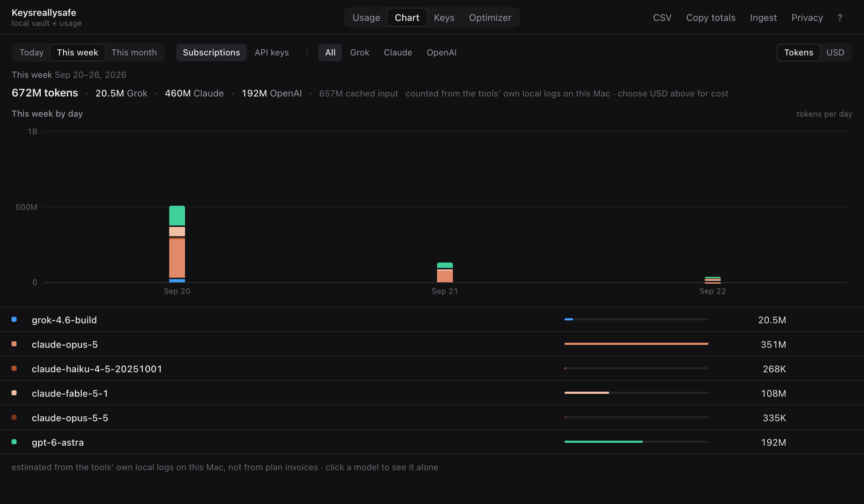Viewport: 864px width, 504px height.
Task: Click the claude-opus-5 usage bar
Action: 636,344
